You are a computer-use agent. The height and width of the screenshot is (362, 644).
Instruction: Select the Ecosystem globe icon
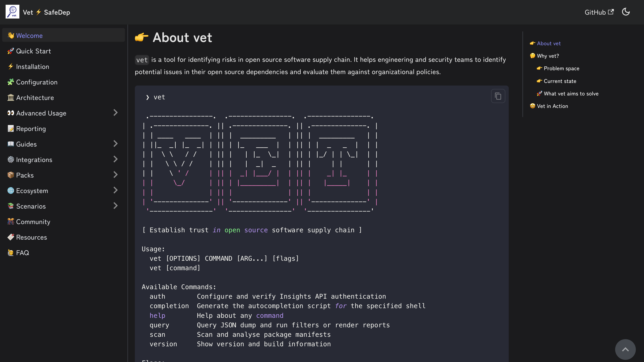pos(11,191)
